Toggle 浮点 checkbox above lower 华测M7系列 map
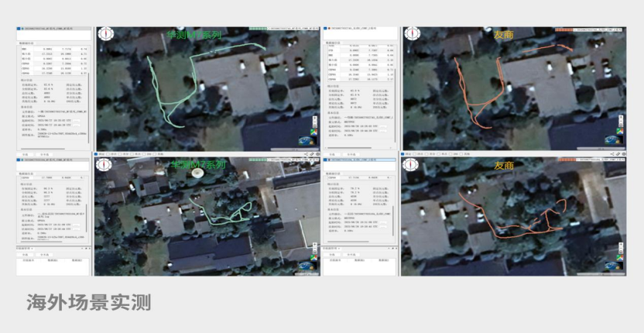The image size is (644, 333). pos(108,154)
